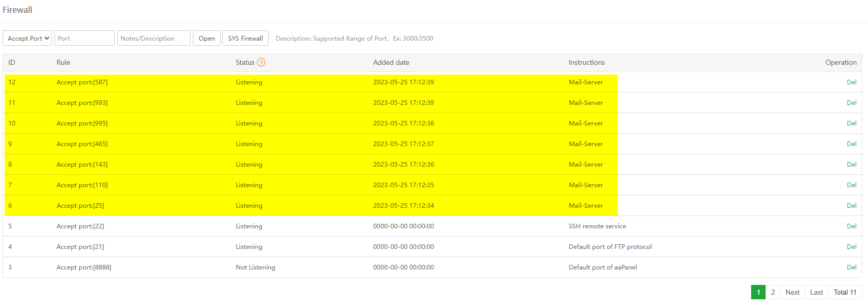
Task: Delete the port 995 rule
Action: pos(852,123)
